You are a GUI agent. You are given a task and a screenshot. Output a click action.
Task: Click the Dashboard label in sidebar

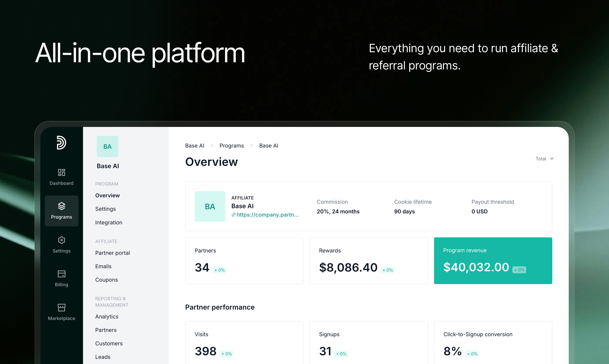(61, 183)
